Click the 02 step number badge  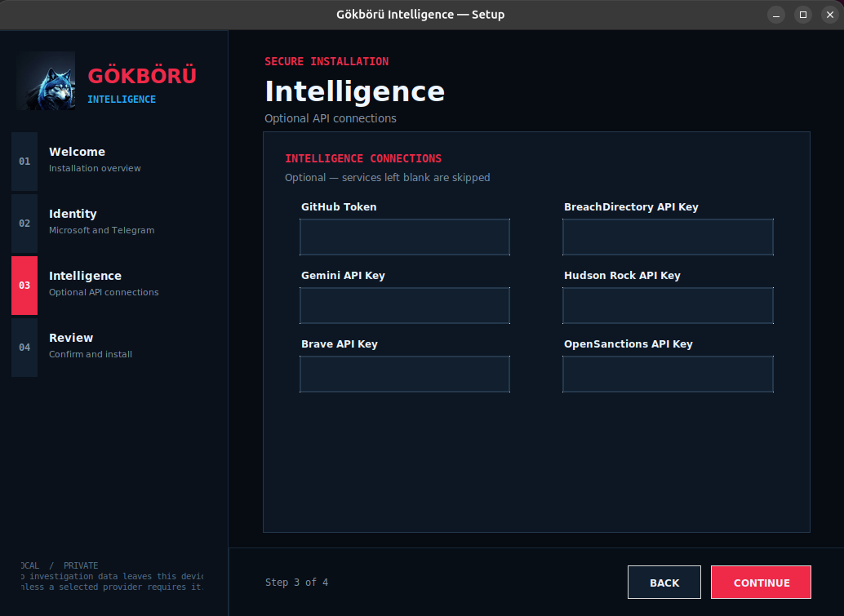(x=24, y=224)
